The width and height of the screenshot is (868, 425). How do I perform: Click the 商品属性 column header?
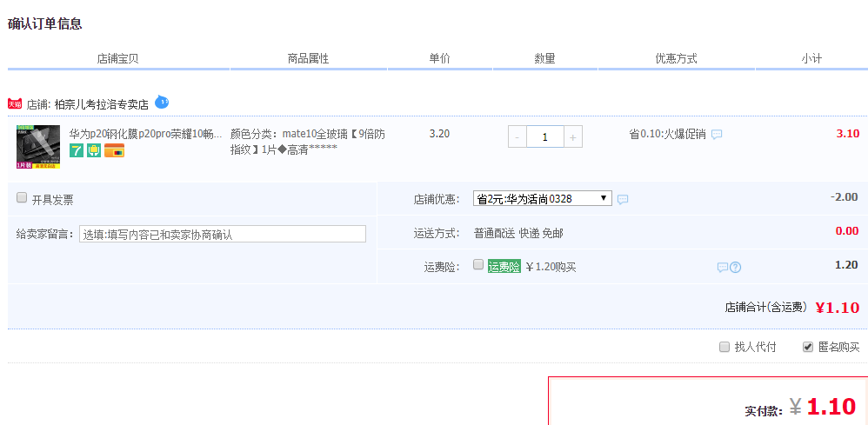309,58
